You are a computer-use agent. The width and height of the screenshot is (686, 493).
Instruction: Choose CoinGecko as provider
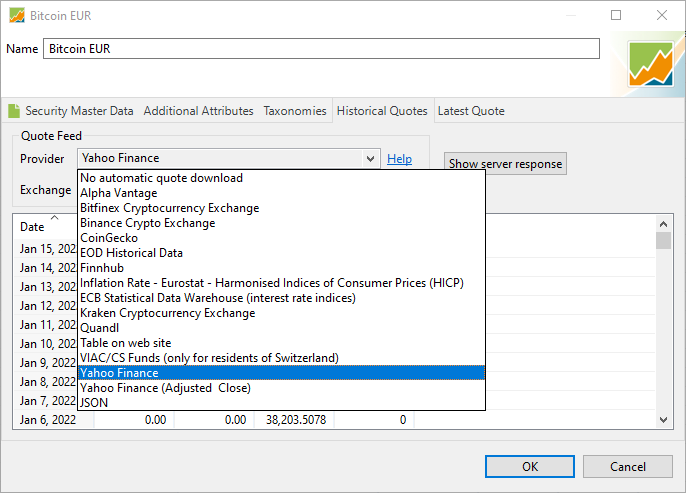coord(281,238)
